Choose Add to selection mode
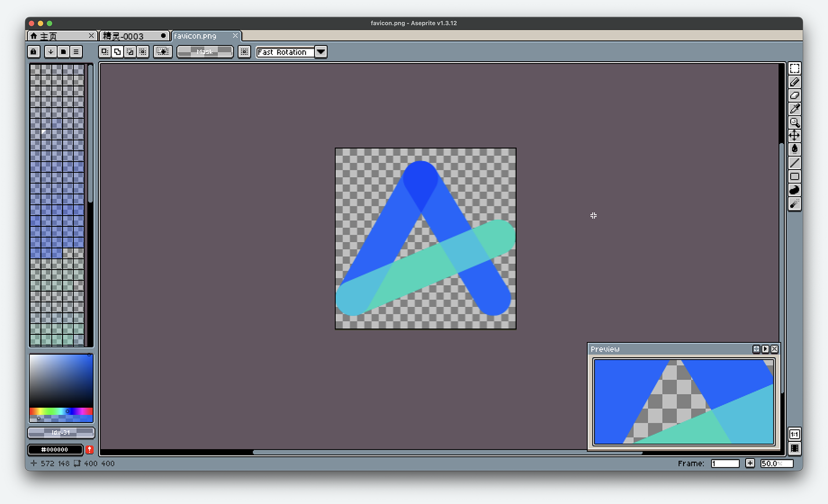The width and height of the screenshot is (828, 504). point(118,52)
